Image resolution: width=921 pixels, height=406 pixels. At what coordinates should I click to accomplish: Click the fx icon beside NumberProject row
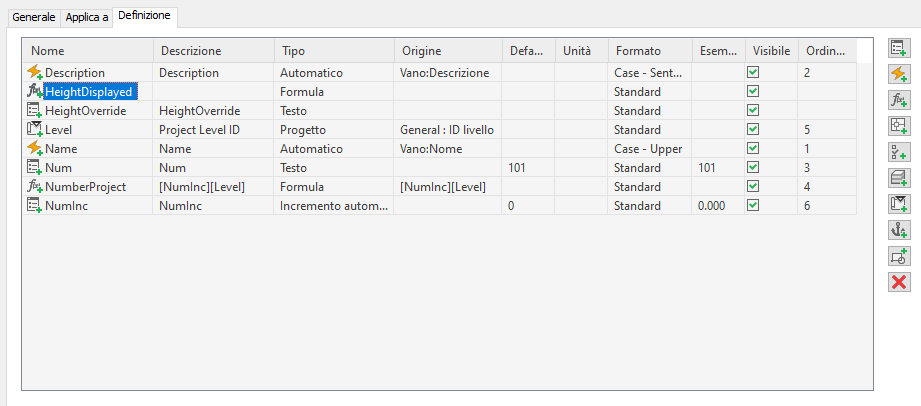tap(34, 187)
